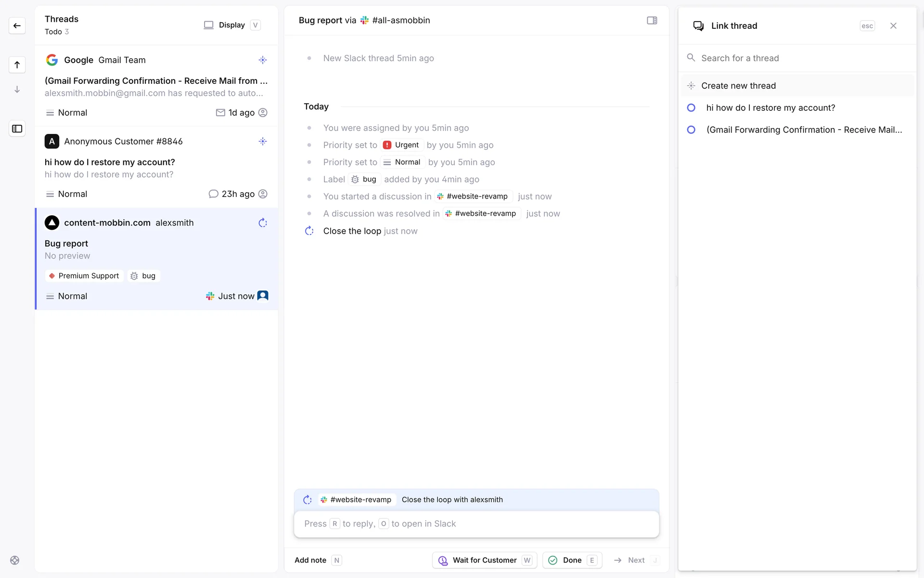
Task: Go to next thread with down arrow
Action: click(17, 90)
